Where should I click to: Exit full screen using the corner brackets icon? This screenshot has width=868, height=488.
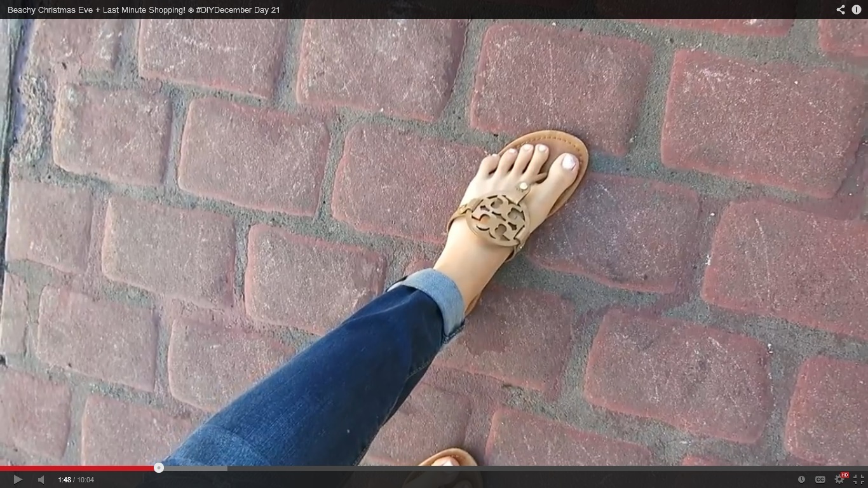858,480
